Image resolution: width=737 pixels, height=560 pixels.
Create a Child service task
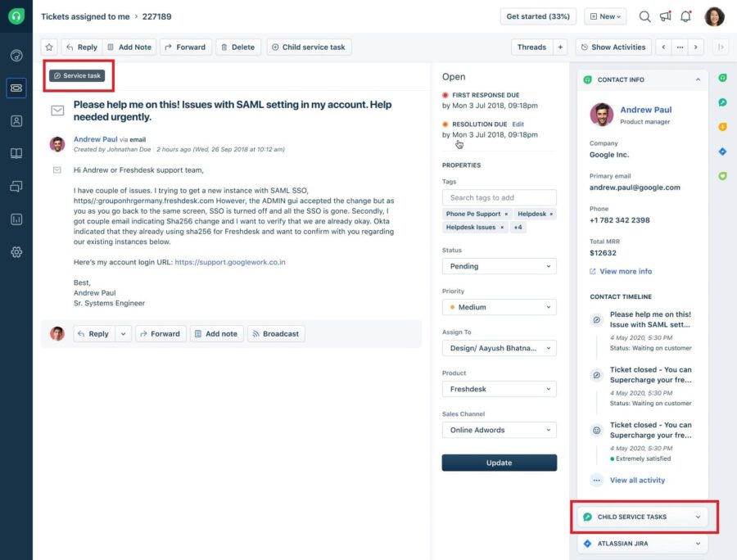click(309, 47)
